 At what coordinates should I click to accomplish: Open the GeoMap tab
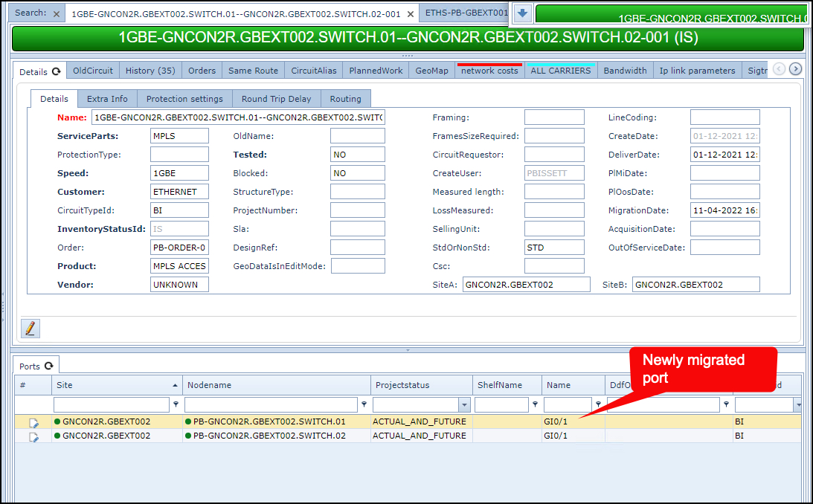(x=431, y=71)
